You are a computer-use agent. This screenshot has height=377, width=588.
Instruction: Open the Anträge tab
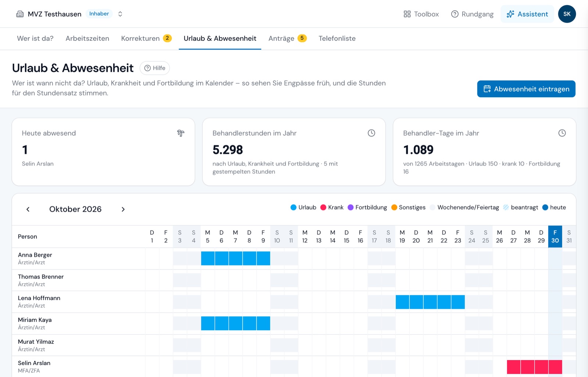coord(287,39)
